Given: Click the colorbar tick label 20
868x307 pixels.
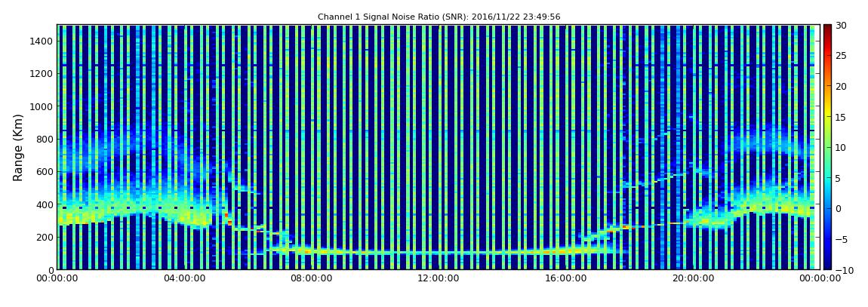Looking at the screenshot, I should click(x=841, y=86).
